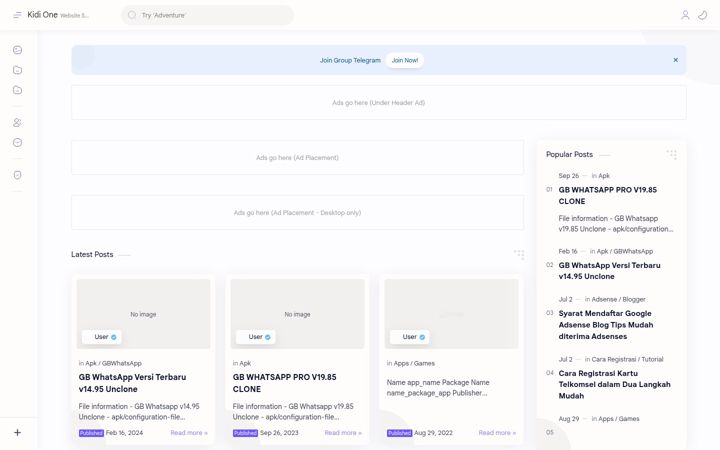Click the Published badge dated Feb 16, 2024
Image resolution: width=720 pixels, height=450 pixels.
coord(91,433)
